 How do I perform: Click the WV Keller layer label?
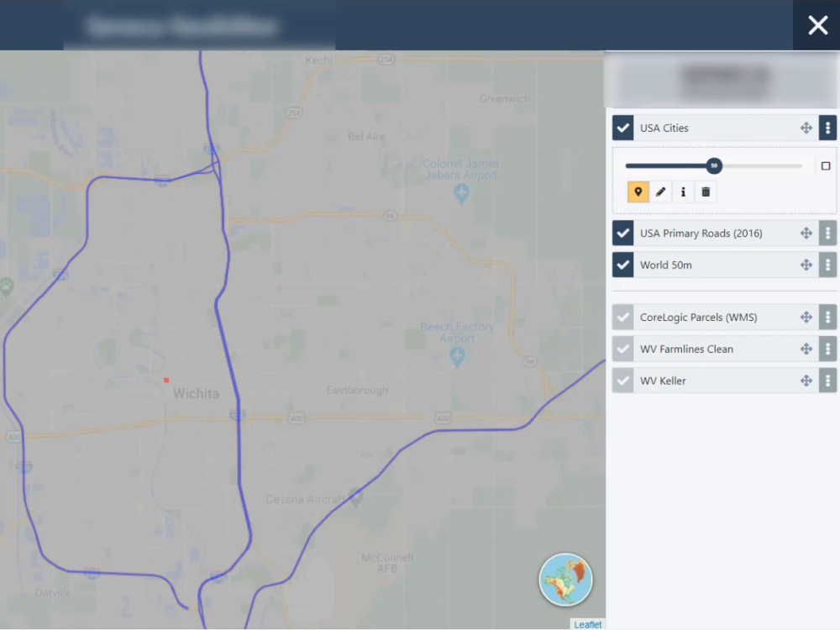pyautogui.click(x=663, y=381)
